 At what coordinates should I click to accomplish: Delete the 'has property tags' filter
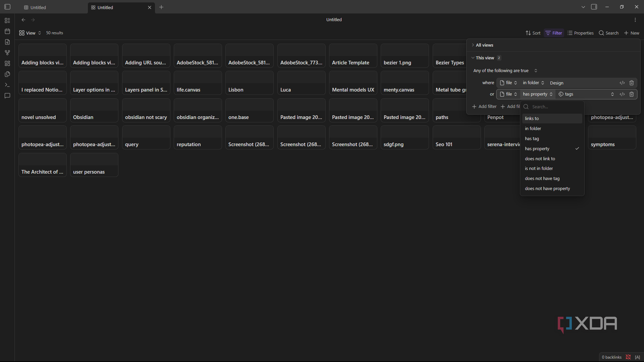click(x=632, y=94)
